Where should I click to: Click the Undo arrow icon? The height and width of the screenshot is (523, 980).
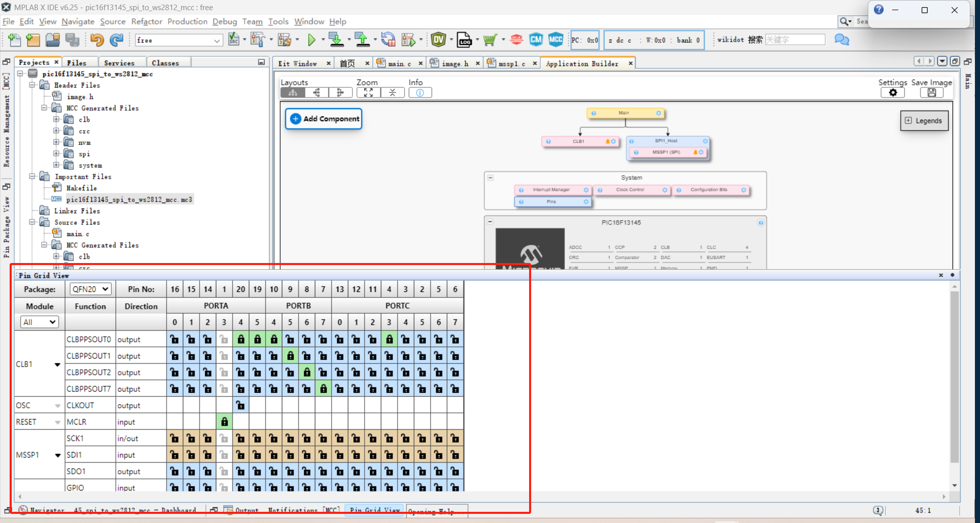tap(97, 40)
